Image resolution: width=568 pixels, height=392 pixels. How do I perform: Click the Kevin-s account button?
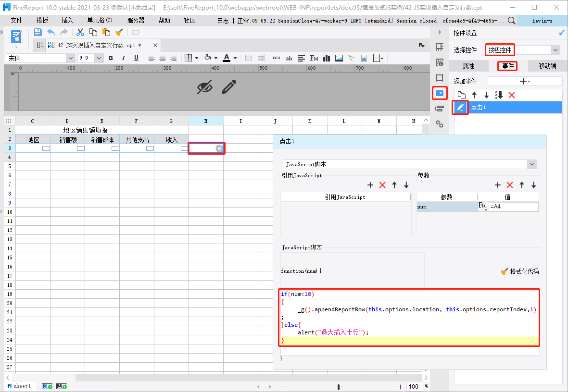(543, 21)
